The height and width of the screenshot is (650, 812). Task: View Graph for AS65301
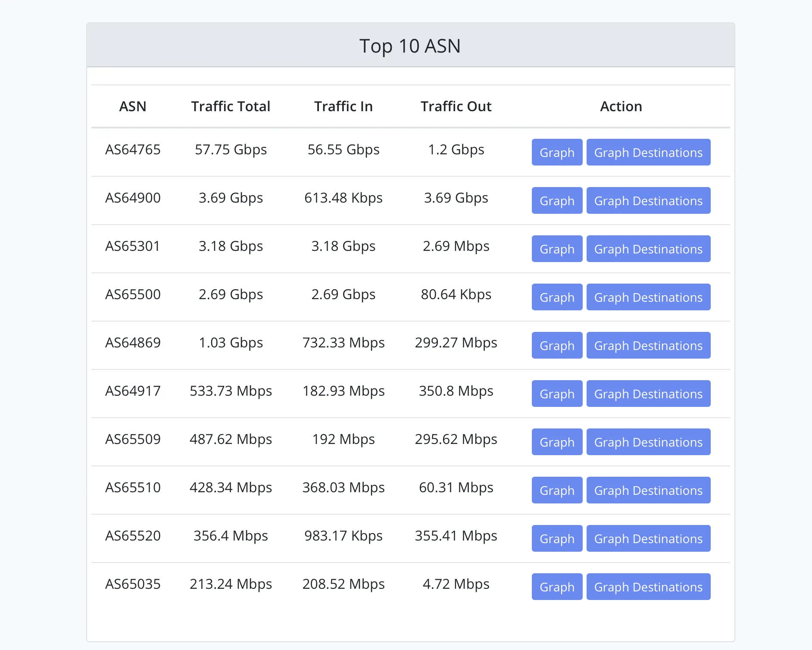(x=557, y=249)
